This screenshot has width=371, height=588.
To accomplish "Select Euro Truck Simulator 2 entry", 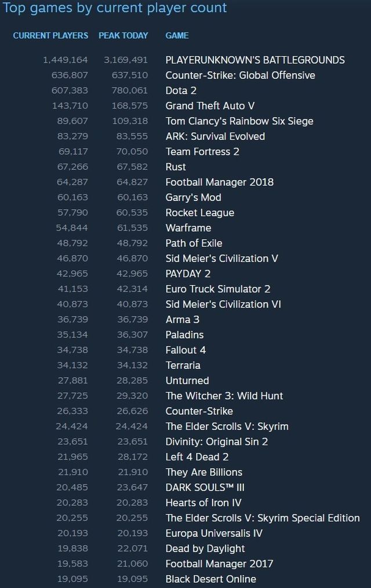I will pyautogui.click(x=217, y=288).
